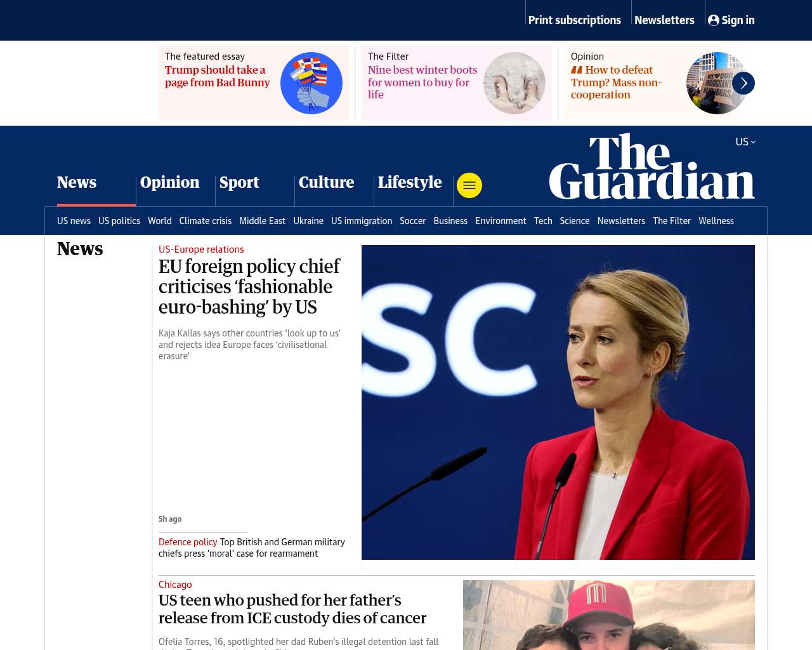Select the Opinion section tab
The image size is (812, 650).
point(169,183)
